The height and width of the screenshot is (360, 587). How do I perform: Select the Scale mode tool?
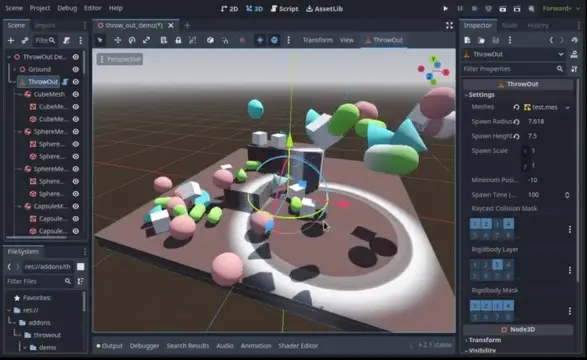146,40
